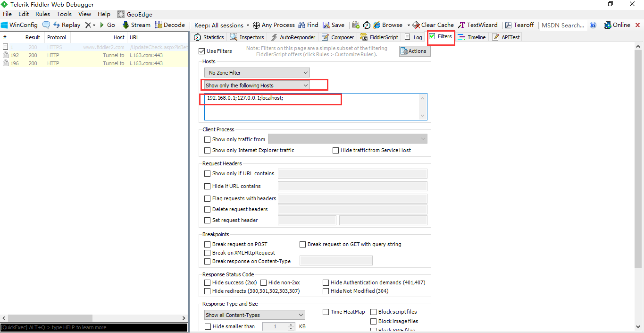Check Break request on POST
Image resolution: width=644 pixels, height=333 pixels.
point(207,244)
